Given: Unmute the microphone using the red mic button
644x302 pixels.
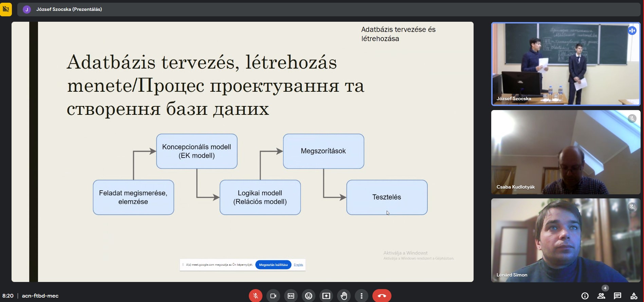Looking at the screenshot, I should click(255, 296).
